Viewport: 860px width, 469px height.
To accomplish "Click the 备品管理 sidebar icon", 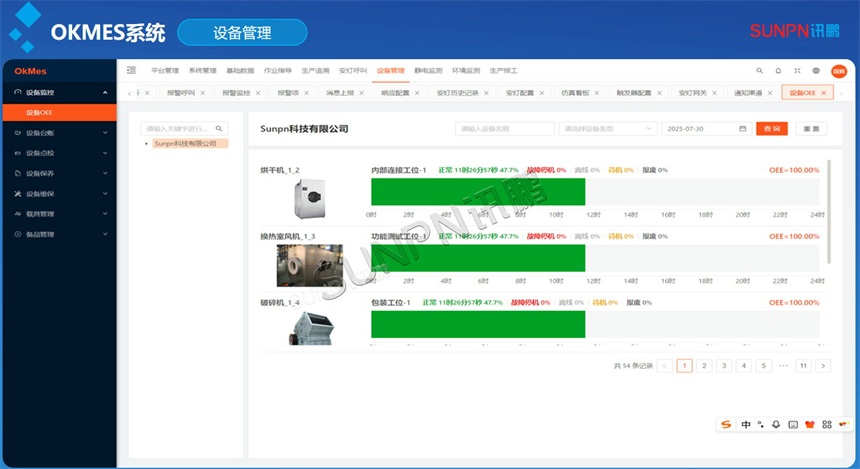I will point(18,234).
